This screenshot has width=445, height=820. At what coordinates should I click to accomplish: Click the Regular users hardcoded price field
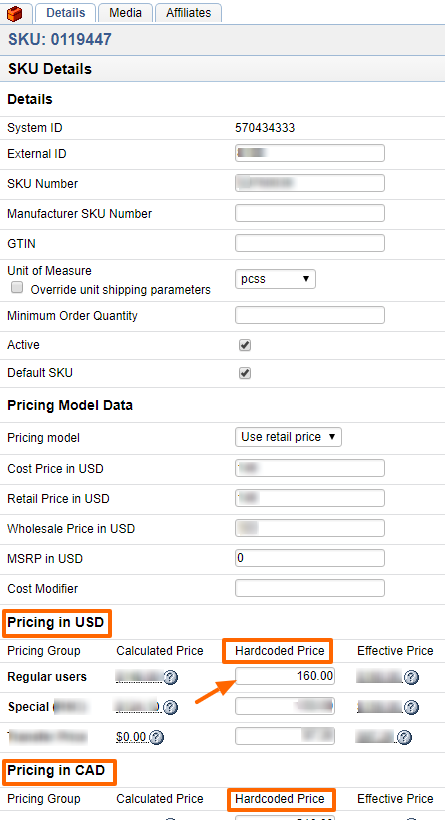pyautogui.click(x=285, y=676)
